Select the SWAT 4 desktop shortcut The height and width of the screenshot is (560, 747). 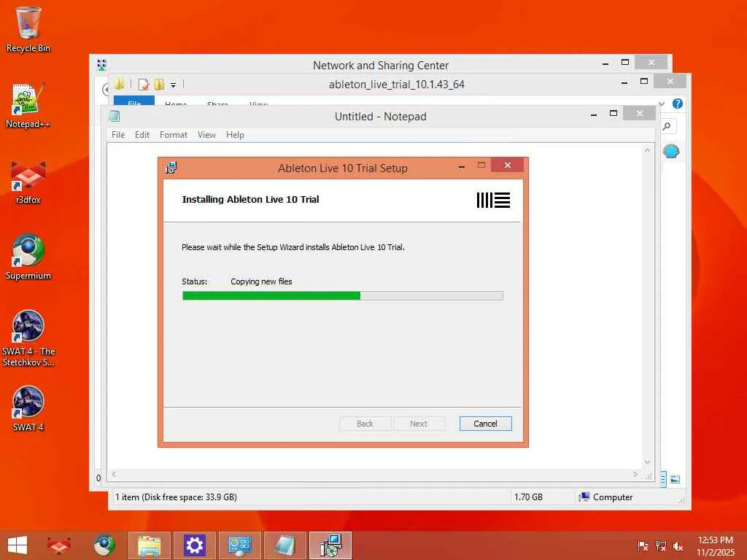coord(28,408)
